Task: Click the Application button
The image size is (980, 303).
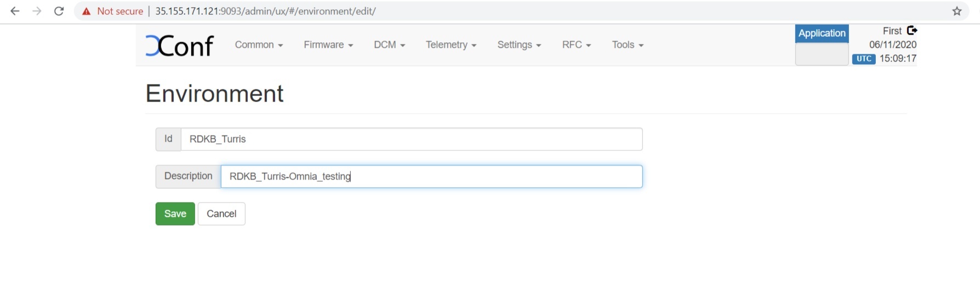Action: coord(822,33)
